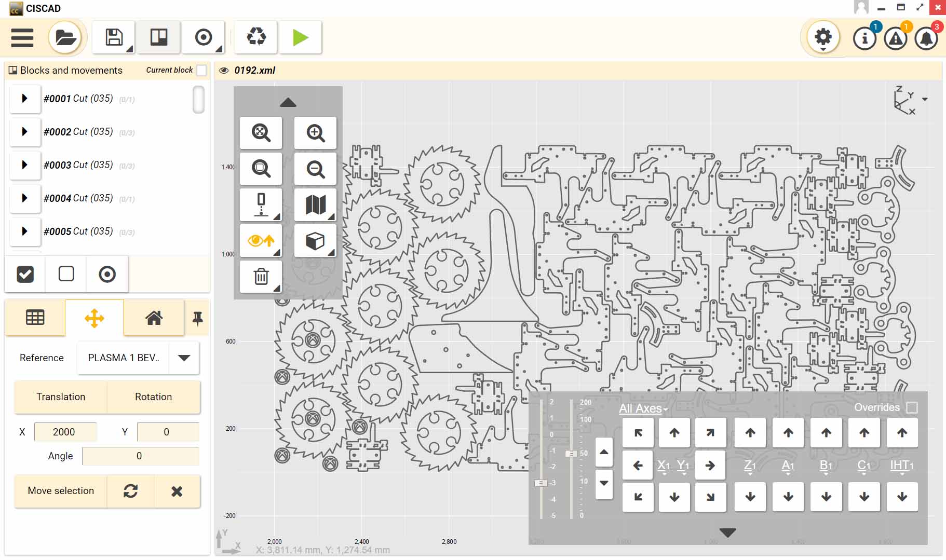
Task: Click the trash can delete icon
Action: click(261, 277)
